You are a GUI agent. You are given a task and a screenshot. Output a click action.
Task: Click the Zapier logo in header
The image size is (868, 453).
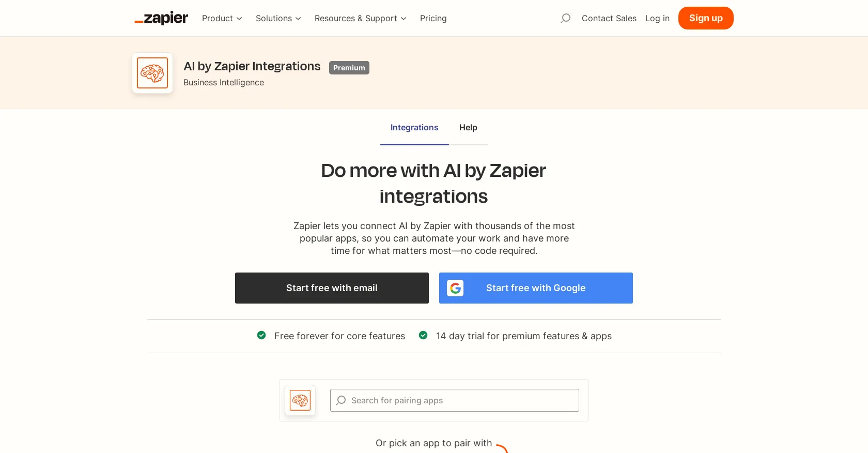click(x=161, y=18)
